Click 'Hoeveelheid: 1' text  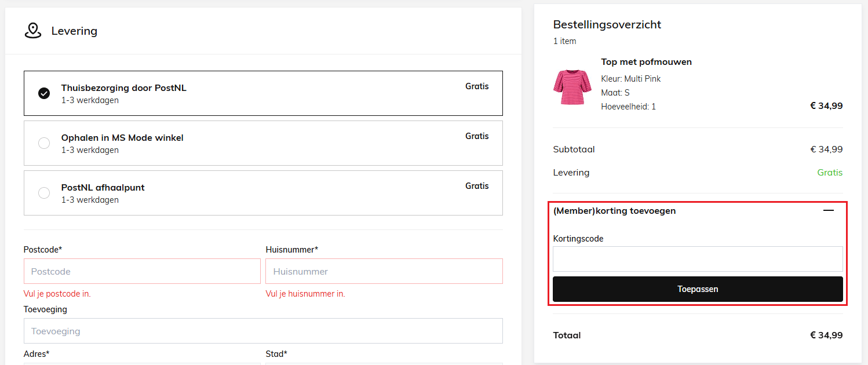tap(629, 107)
